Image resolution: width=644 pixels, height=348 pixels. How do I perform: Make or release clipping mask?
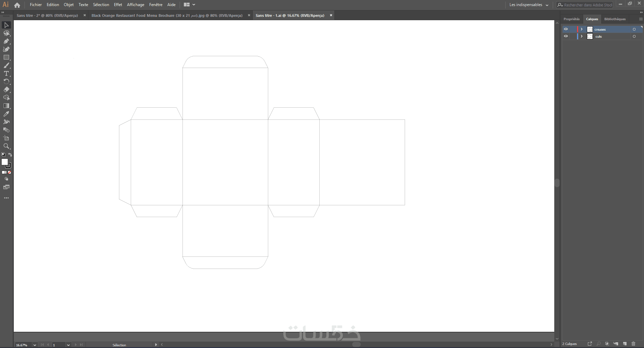(607, 344)
